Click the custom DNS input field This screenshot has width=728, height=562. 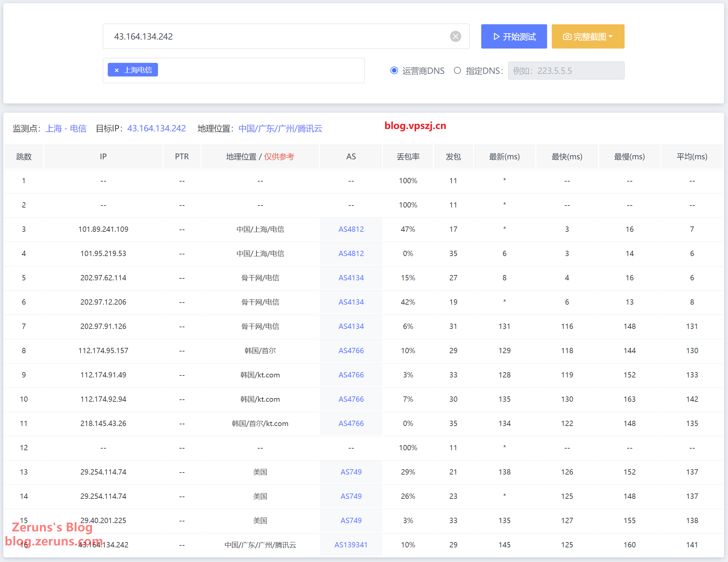tap(566, 70)
